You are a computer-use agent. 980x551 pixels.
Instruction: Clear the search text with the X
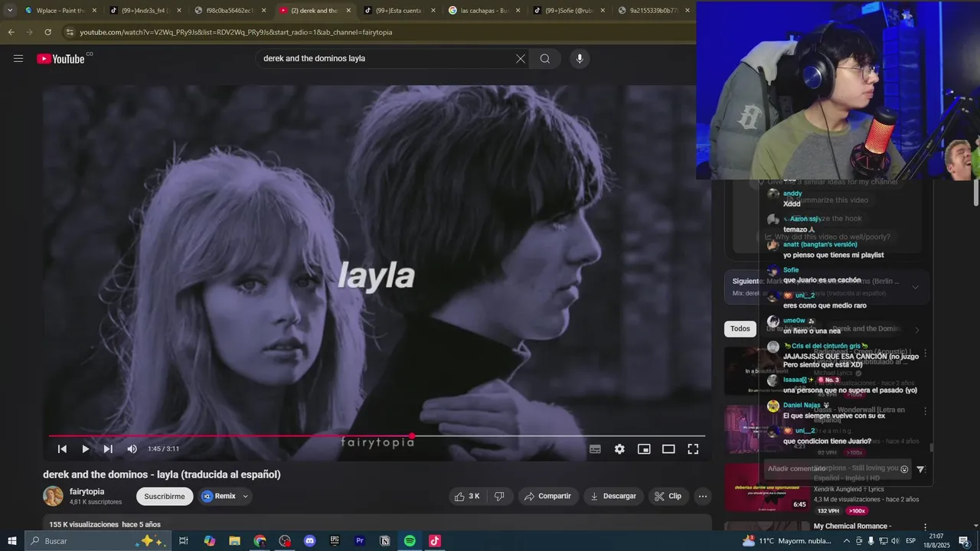click(x=521, y=59)
